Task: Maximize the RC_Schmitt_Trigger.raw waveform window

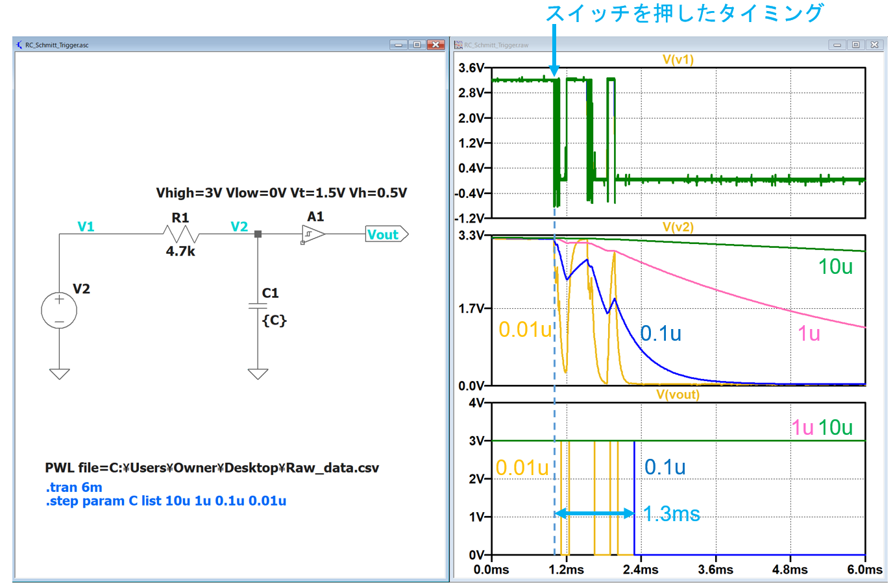Action: point(855,45)
